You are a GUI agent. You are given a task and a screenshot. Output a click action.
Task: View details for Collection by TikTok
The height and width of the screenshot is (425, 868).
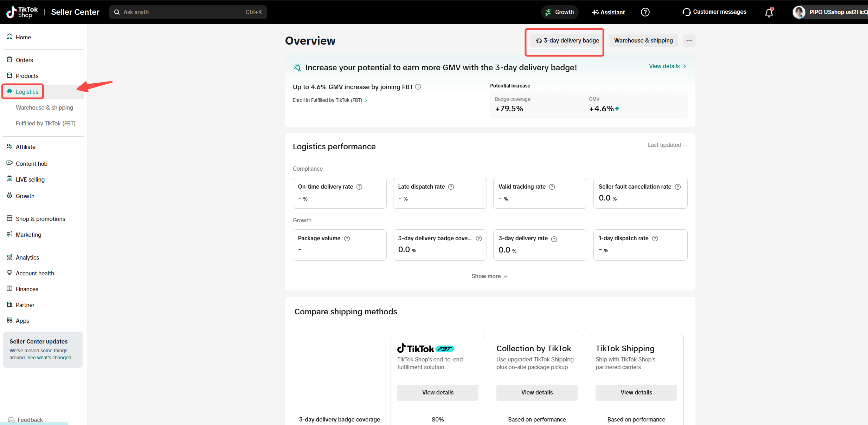(537, 393)
